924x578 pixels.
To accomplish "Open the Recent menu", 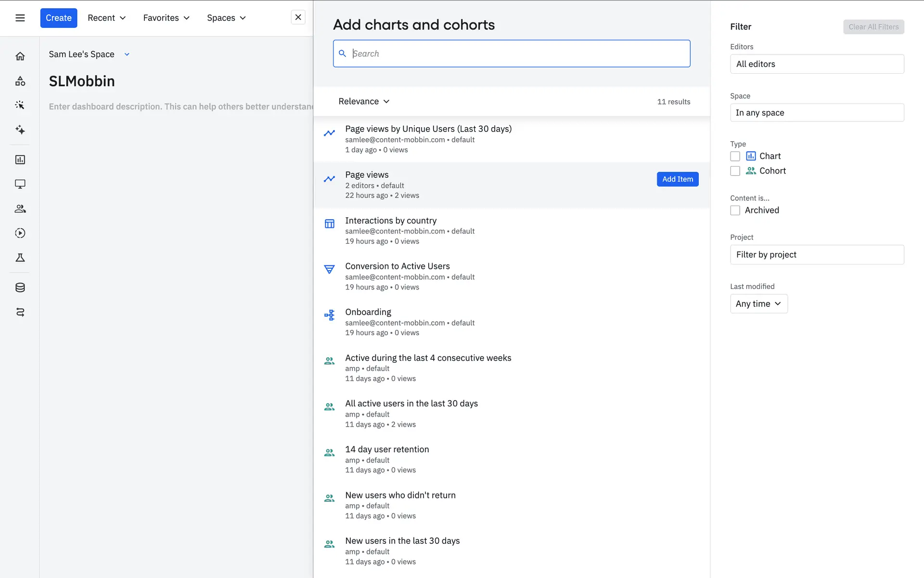I will 106,18.
